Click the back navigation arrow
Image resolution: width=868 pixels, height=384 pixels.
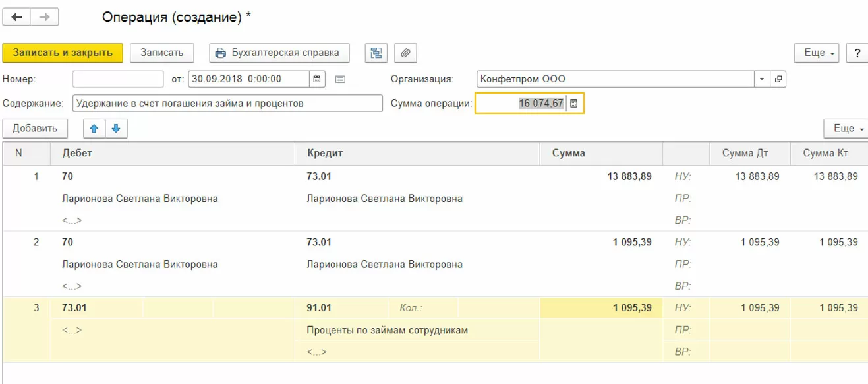coord(16,17)
